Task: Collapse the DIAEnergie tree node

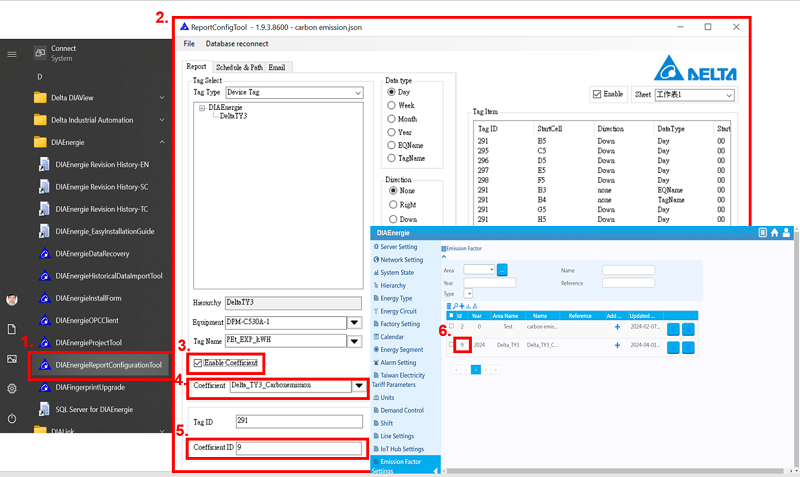Action: pyautogui.click(x=202, y=108)
